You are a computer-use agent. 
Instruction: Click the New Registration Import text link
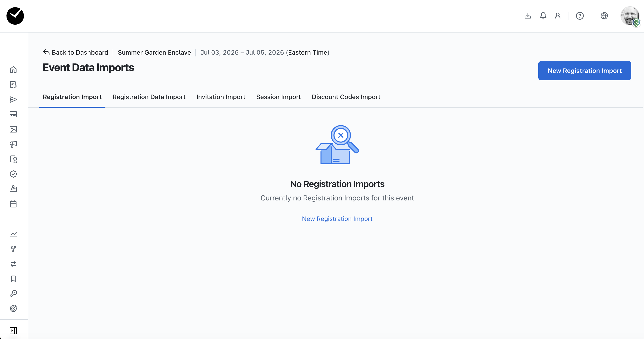[x=337, y=219]
